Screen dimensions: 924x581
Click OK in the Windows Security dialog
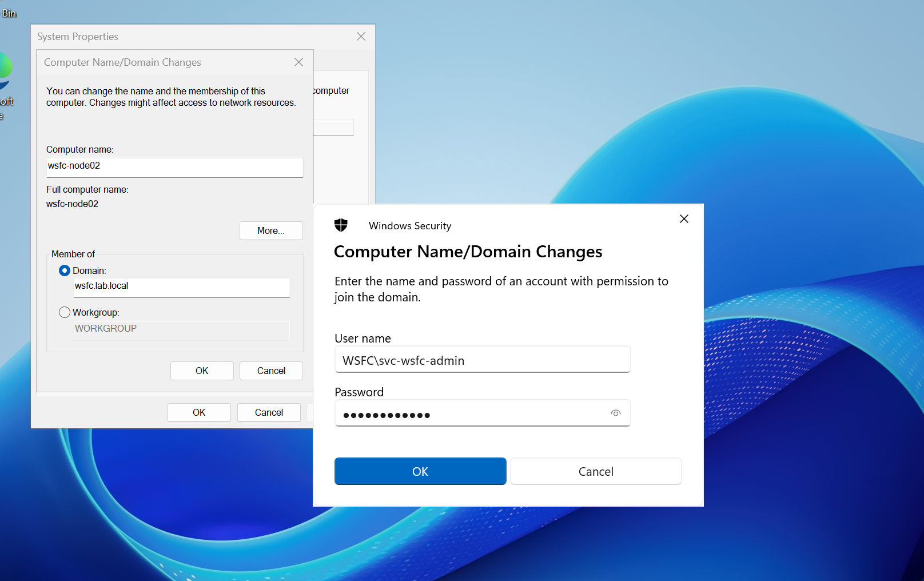pos(420,471)
